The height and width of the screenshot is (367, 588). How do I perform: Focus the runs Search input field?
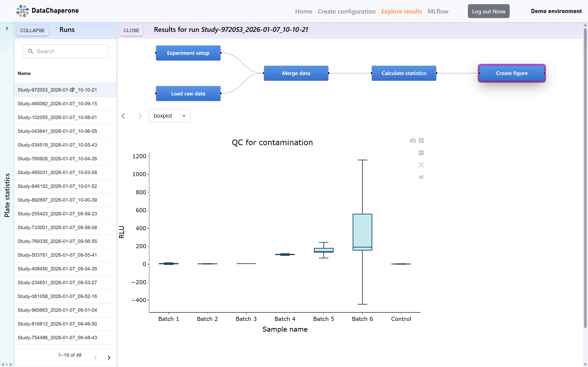71,51
